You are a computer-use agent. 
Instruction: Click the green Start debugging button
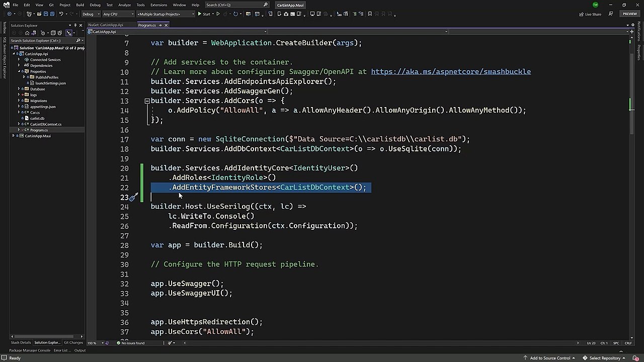204,14
